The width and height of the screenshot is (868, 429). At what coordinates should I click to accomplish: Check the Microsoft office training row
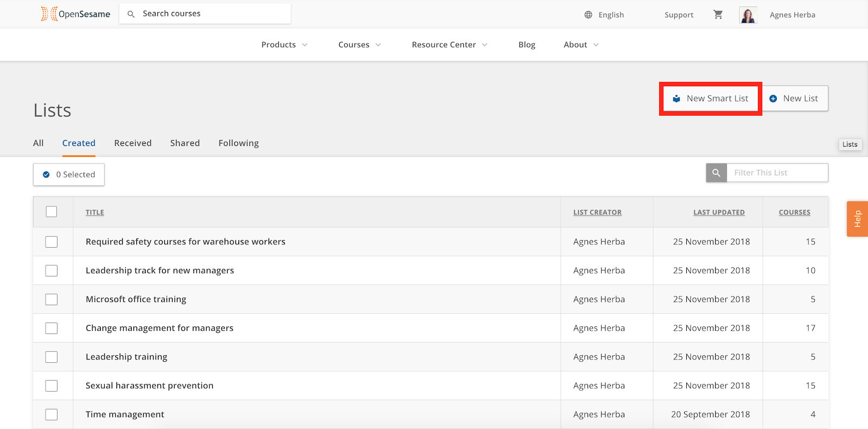[52, 299]
